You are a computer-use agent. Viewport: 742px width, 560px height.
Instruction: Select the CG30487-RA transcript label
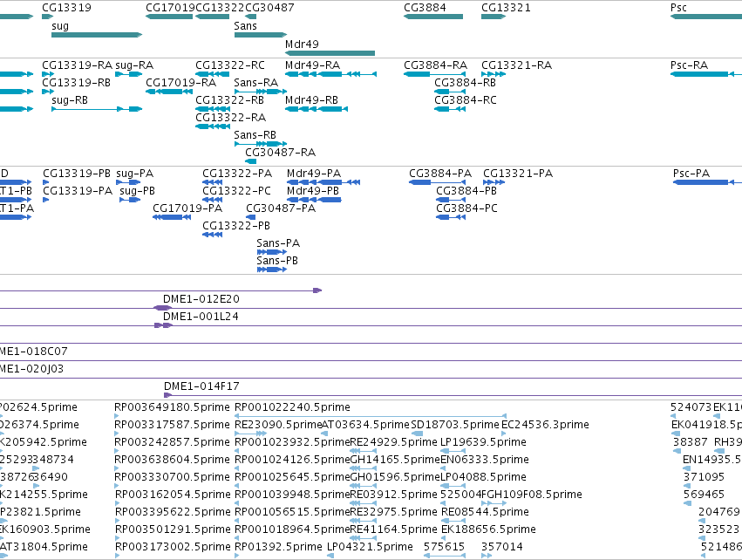[x=280, y=153]
